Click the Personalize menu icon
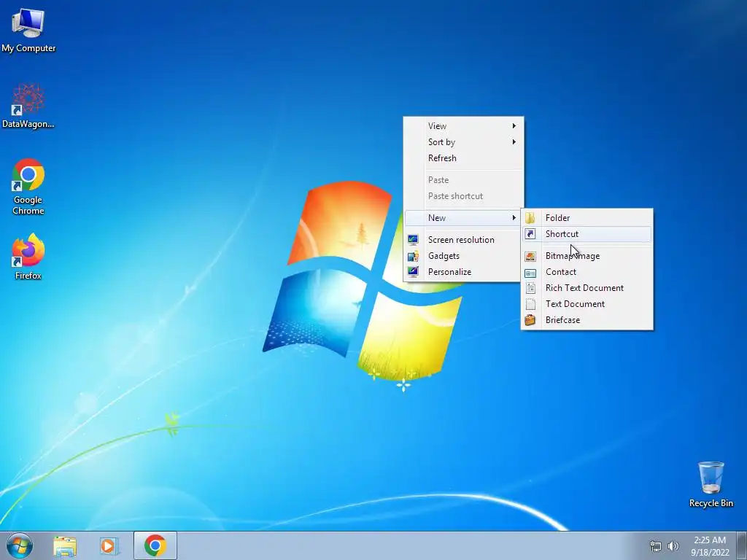 (x=413, y=272)
